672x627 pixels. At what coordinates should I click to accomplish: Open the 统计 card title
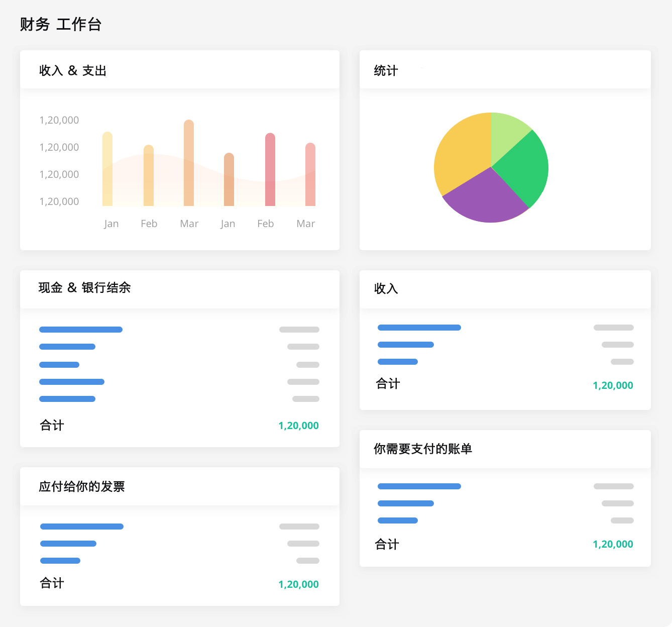coord(386,71)
